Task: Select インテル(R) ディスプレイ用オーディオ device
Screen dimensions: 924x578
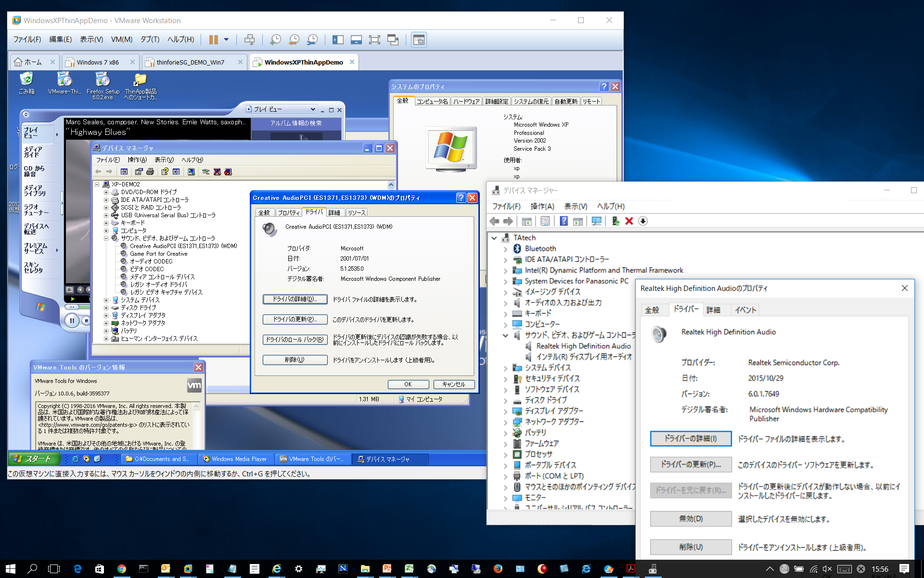Action: [x=584, y=357]
